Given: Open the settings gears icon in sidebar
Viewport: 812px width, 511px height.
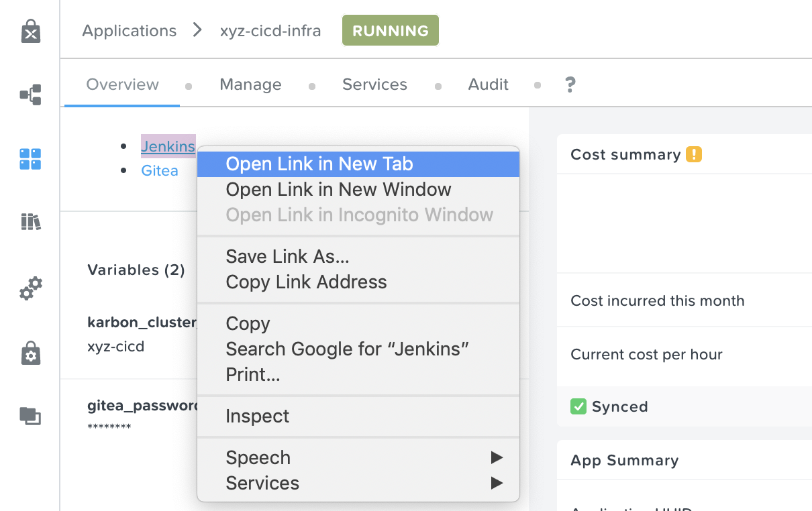Looking at the screenshot, I should pyautogui.click(x=30, y=288).
